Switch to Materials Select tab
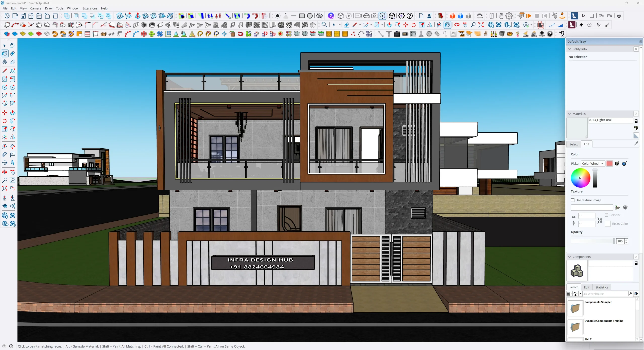 coord(573,144)
